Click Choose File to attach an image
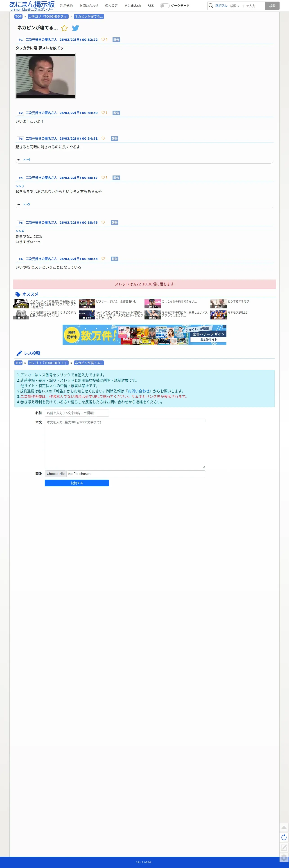 pyautogui.click(x=56, y=474)
